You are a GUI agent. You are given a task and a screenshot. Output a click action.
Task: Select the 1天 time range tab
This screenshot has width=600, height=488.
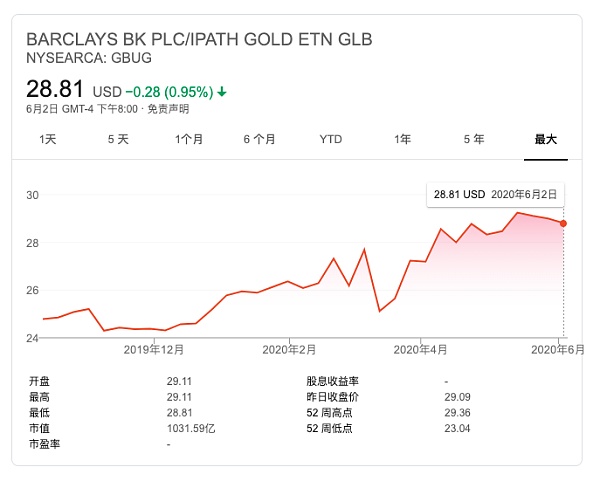click(x=47, y=139)
